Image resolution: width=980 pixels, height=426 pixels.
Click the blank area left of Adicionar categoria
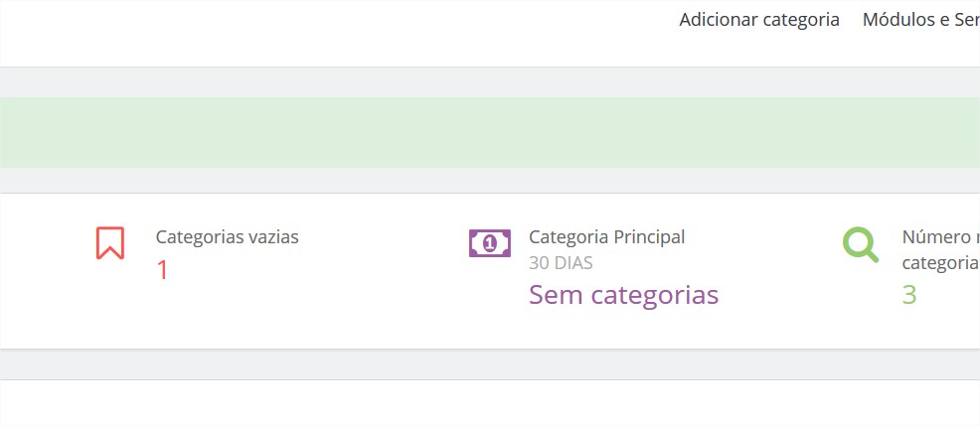click(338, 30)
